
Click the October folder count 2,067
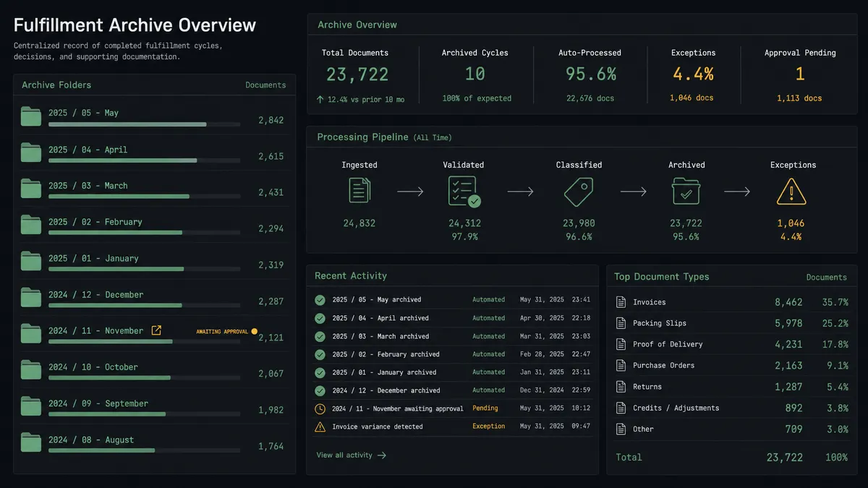(x=271, y=374)
